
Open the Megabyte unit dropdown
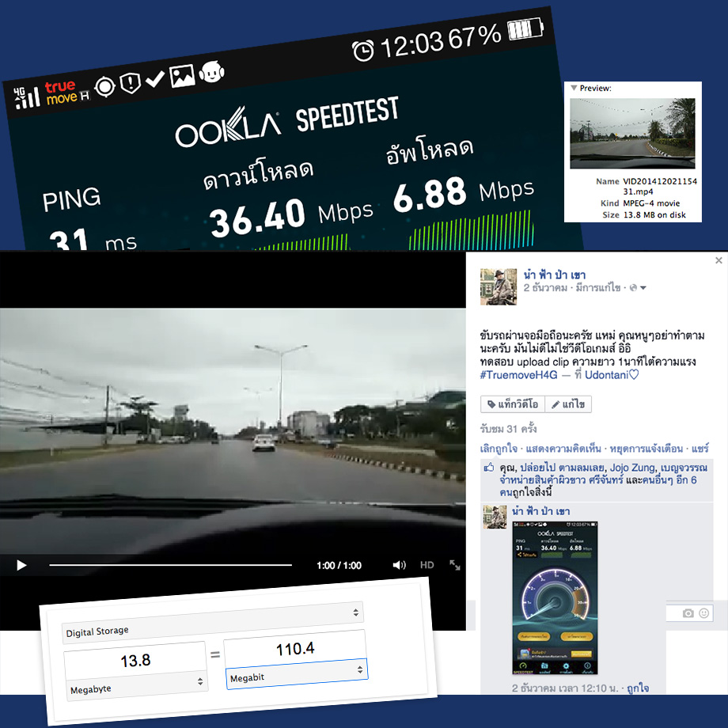(137, 686)
